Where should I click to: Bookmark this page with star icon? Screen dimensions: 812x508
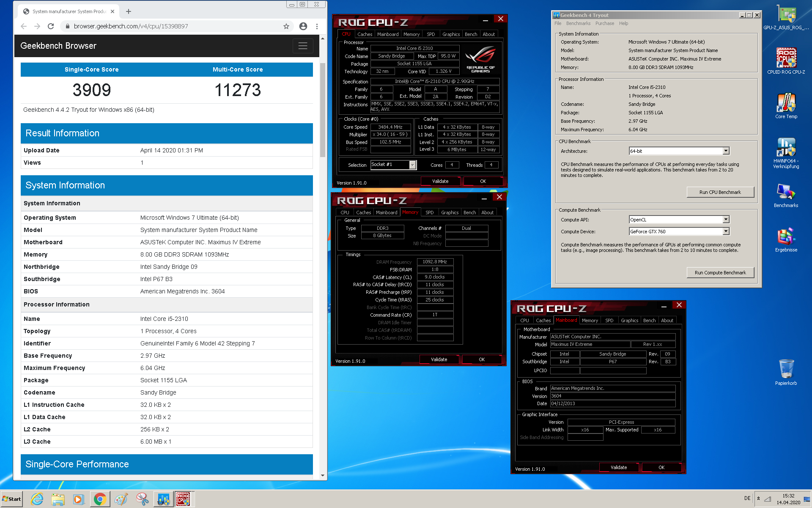(x=286, y=26)
